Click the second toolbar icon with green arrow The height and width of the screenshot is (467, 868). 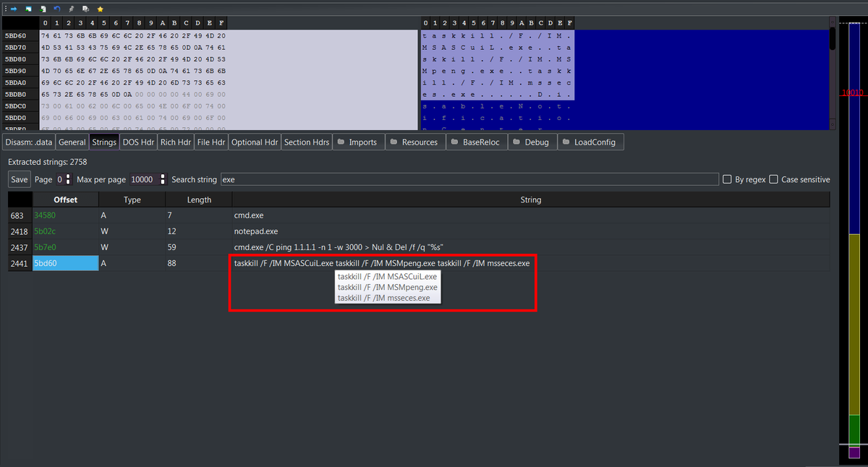click(28, 9)
